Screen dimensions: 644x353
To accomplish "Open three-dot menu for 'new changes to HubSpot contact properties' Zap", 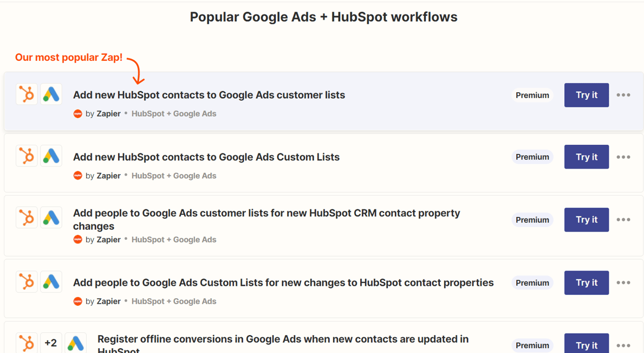I will tap(623, 283).
